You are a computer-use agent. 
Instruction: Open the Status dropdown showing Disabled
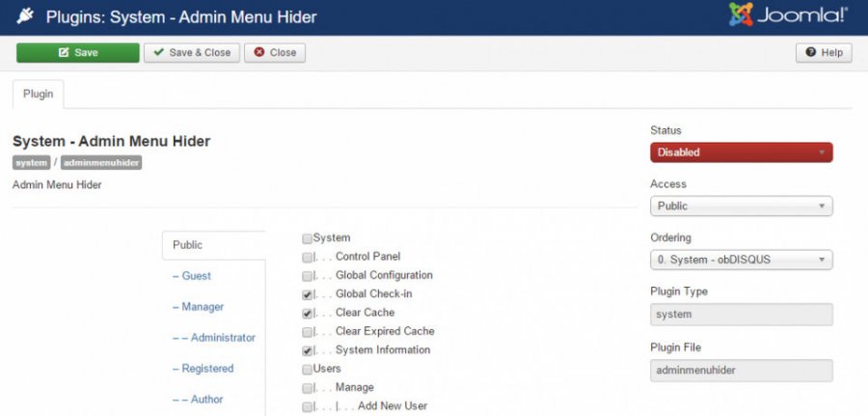(x=741, y=153)
